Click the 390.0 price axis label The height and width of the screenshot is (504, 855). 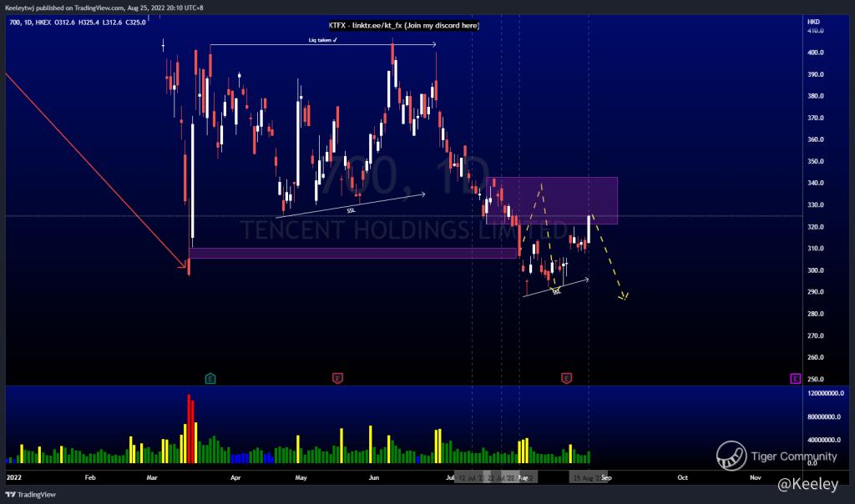pos(816,74)
